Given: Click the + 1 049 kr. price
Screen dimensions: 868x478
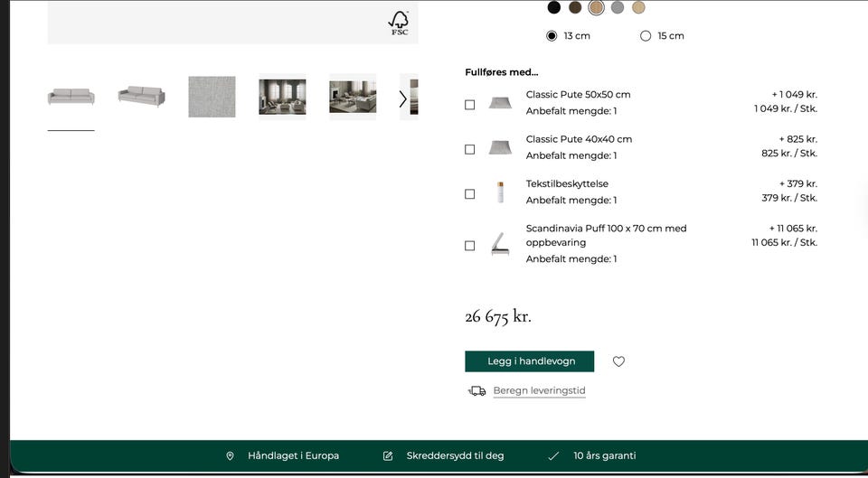Looking at the screenshot, I should coord(795,95).
